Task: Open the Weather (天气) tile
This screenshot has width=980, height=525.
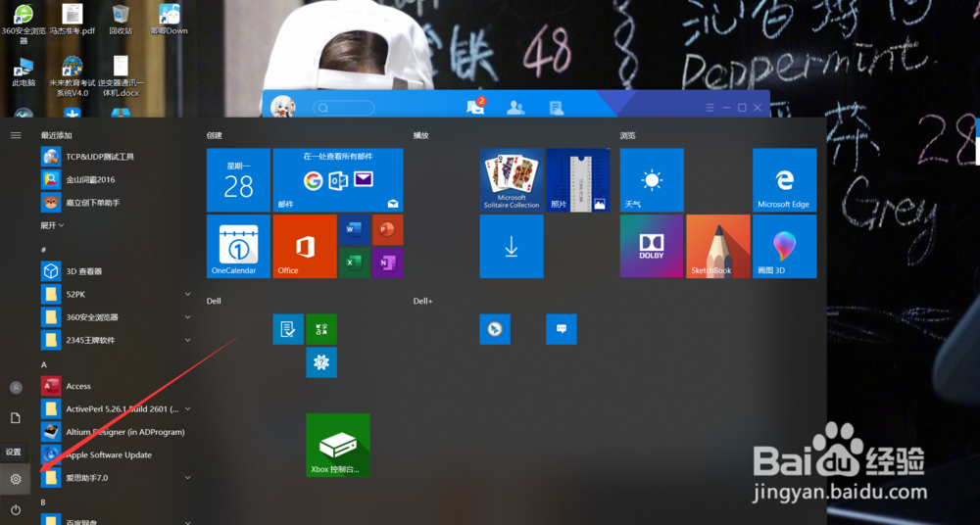Action: pos(652,180)
